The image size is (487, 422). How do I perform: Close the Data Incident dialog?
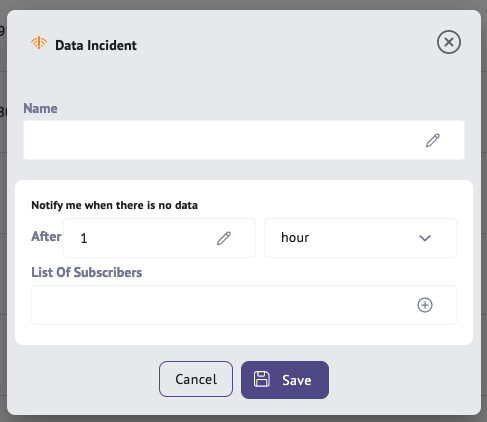point(449,42)
